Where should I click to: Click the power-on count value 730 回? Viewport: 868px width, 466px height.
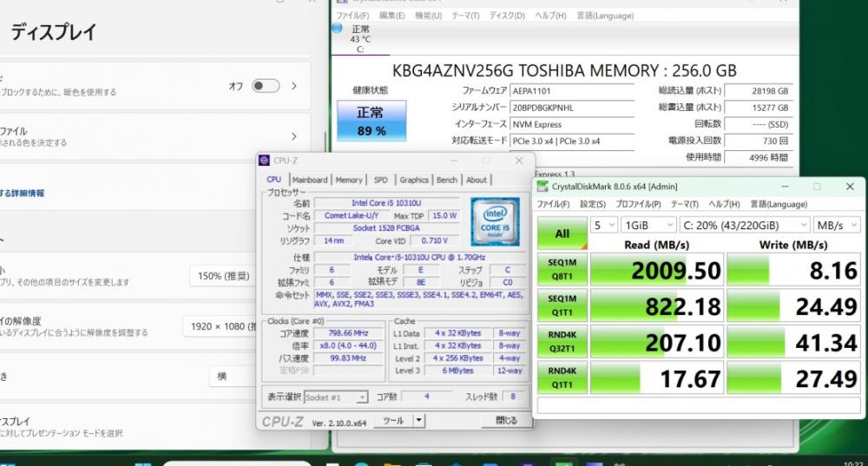click(x=757, y=141)
